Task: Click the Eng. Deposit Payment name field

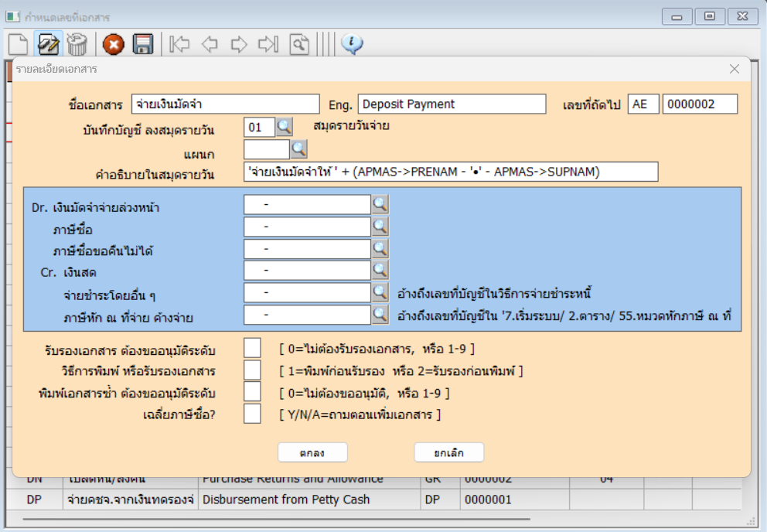Action: point(452,104)
